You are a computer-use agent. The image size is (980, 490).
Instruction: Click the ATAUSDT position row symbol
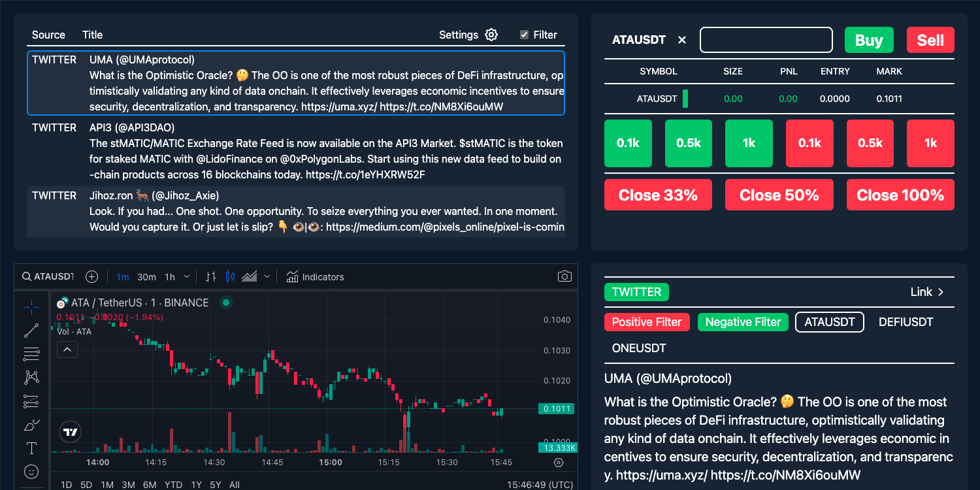(x=657, y=99)
